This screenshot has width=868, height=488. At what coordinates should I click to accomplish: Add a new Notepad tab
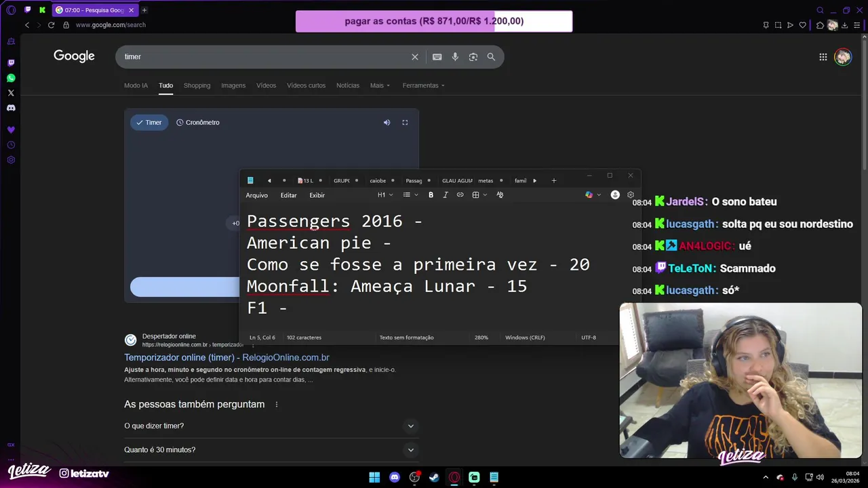554,181
